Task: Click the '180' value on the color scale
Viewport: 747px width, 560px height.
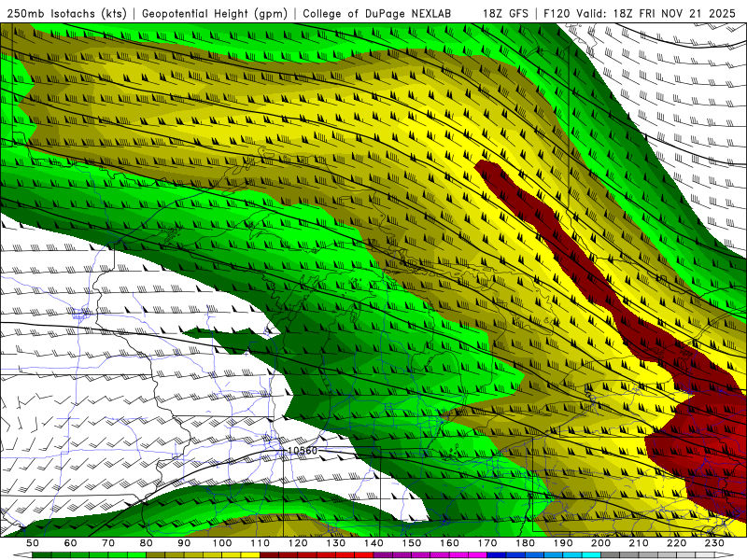Action: (525, 543)
